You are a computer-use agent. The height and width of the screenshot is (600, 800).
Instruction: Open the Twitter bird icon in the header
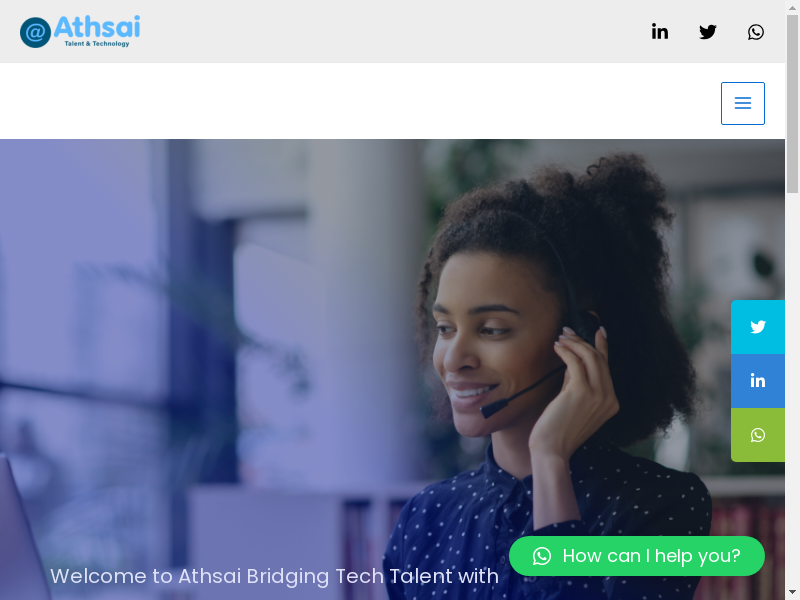click(x=708, y=32)
